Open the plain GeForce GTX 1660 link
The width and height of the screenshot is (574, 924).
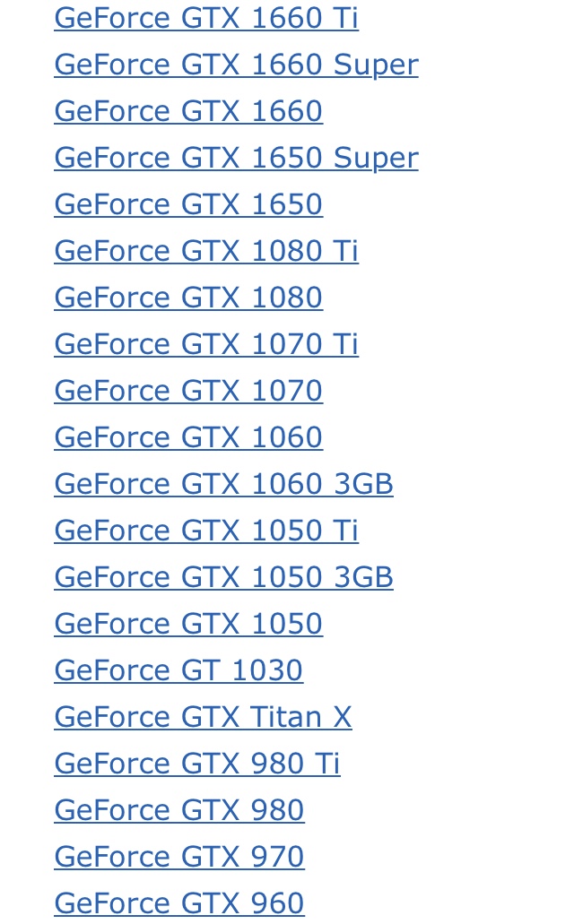188,111
